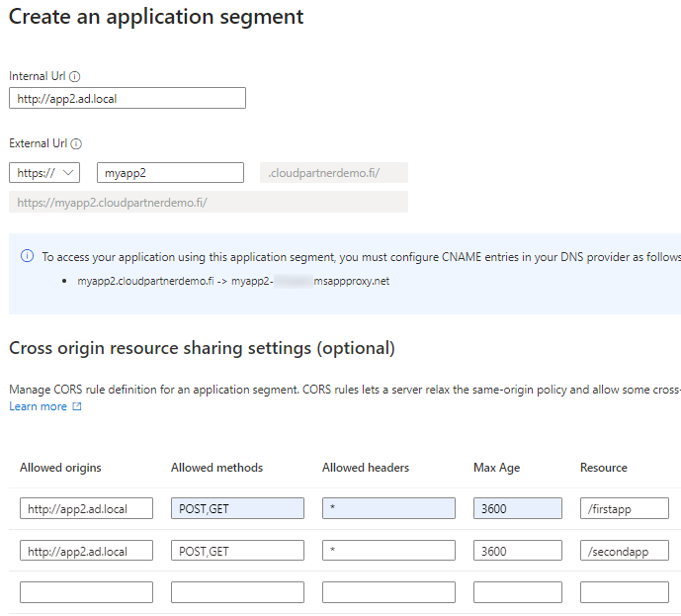This screenshot has height=616, width=681.
Task: Click the empty third row Allowed origins field
Action: click(x=86, y=592)
